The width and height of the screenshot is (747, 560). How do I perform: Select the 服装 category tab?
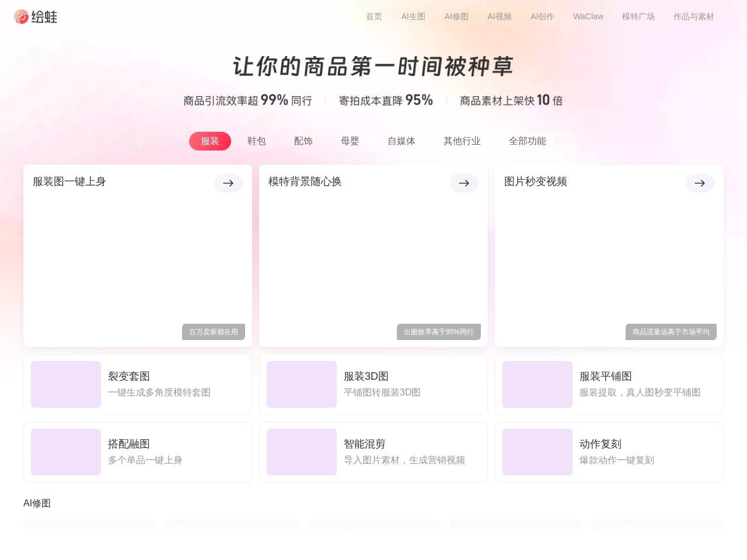click(x=210, y=141)
